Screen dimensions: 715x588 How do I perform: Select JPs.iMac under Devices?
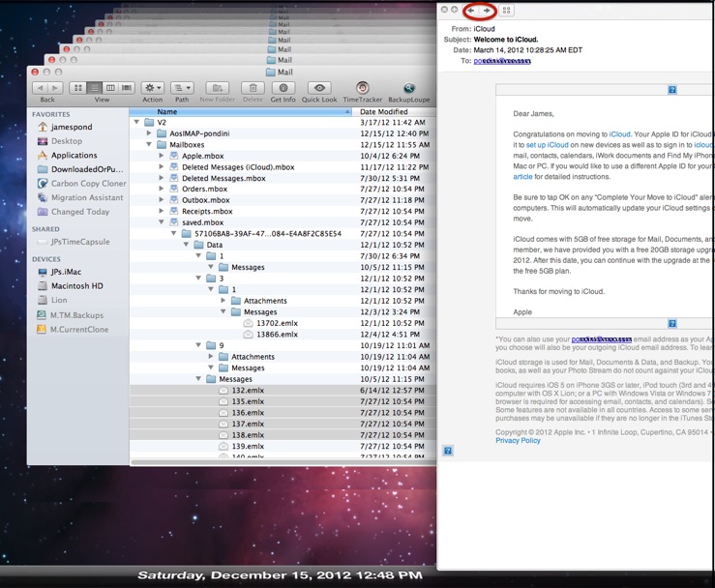pos(66,272)
